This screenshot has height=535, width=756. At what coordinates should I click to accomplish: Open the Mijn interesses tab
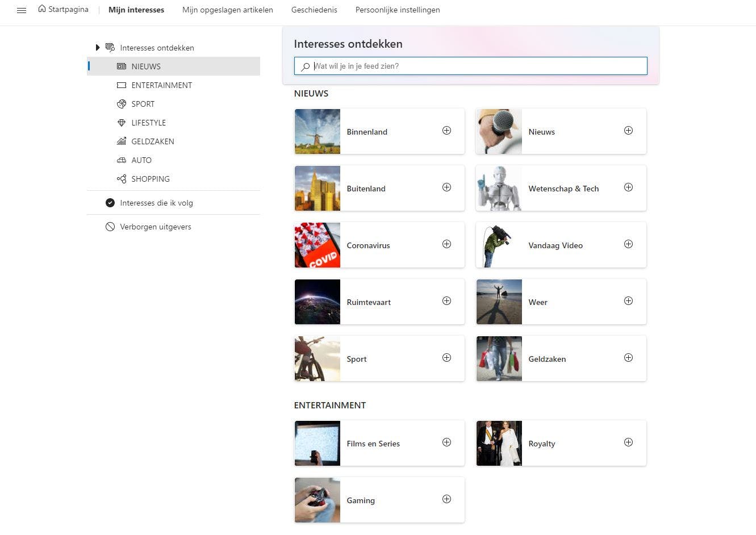(x=136, y=10)
